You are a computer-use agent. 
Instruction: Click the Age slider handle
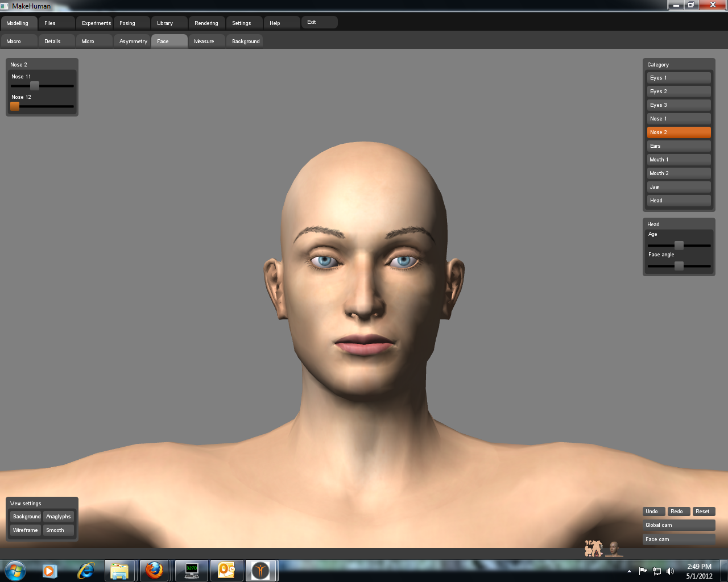click(679, 246)
